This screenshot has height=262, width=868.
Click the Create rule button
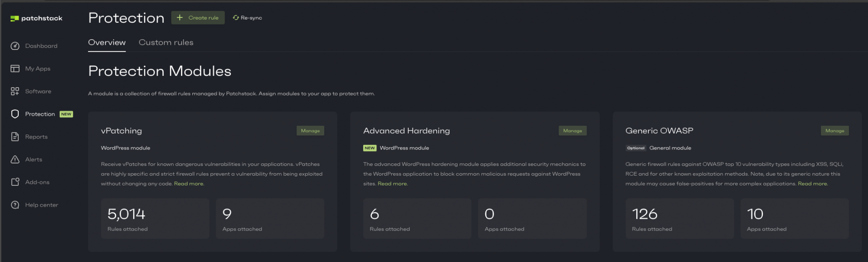click(x=198, y=18)
